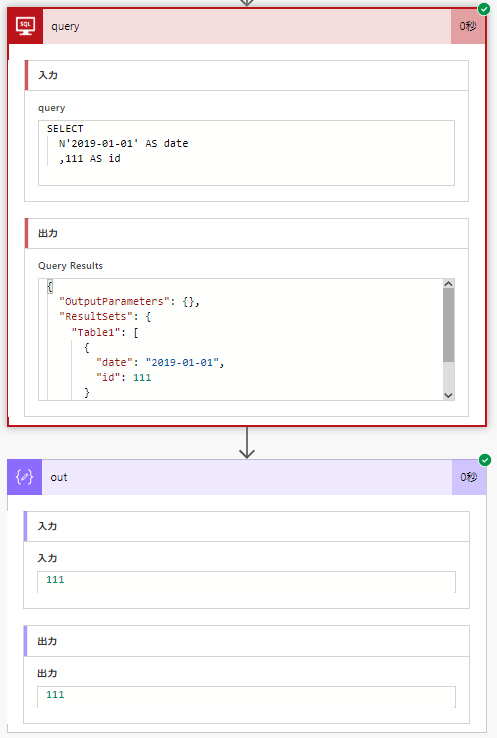The image size is (497, 738).
Task: Collapse the query step header
Action: click(247, 26)
